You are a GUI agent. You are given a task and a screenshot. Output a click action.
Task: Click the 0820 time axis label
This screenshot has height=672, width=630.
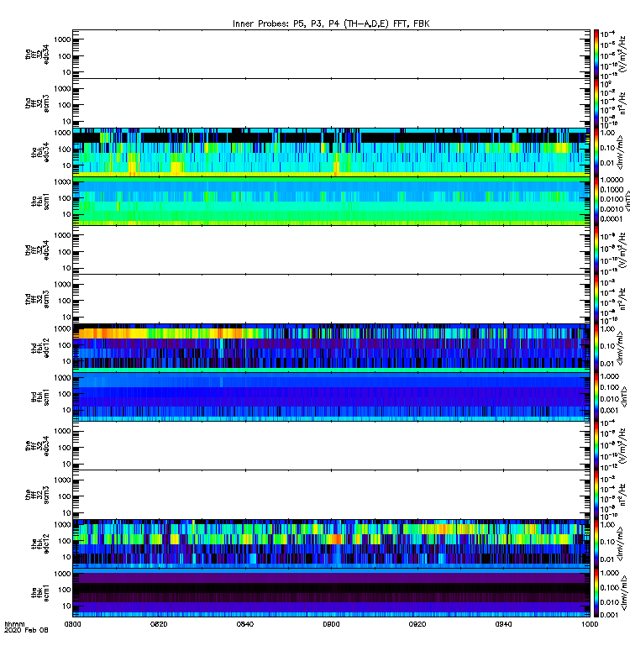click(159, 624)
